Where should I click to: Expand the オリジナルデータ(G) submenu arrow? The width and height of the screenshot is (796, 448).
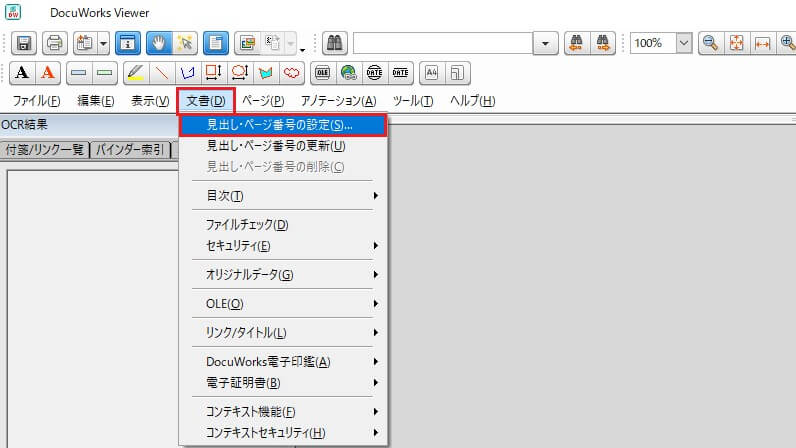pos(376,274)
